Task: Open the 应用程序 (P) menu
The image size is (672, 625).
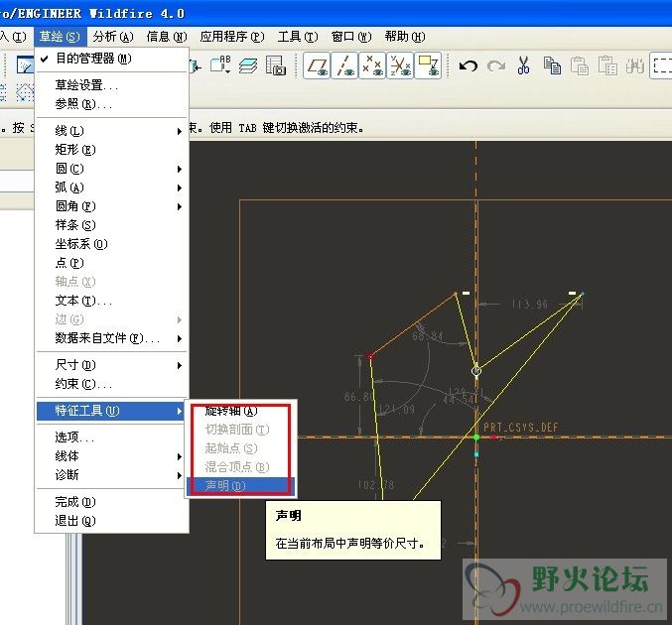Action: pos(232,37)
